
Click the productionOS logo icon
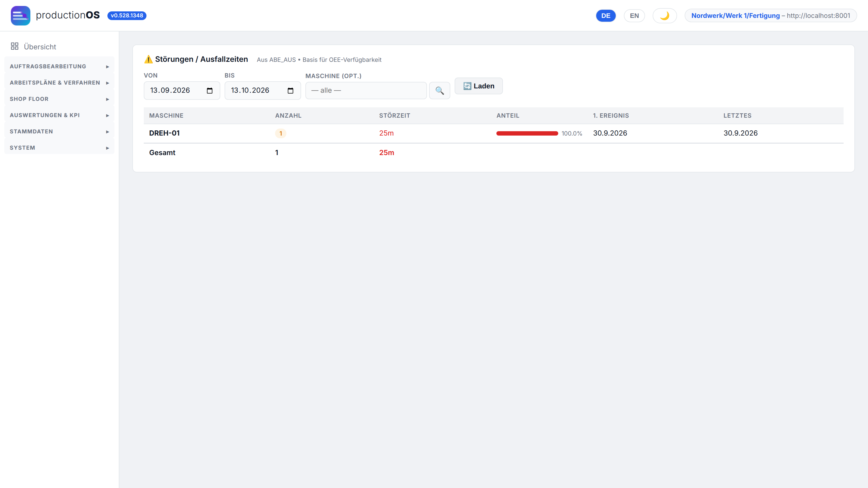click(20, 15)
